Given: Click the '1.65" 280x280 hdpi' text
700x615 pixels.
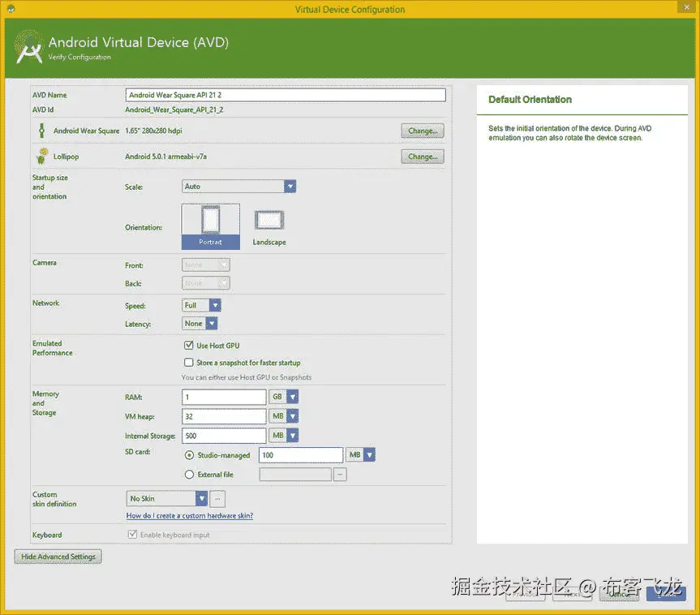Looking at the screenshot, I should pos(153,131).
